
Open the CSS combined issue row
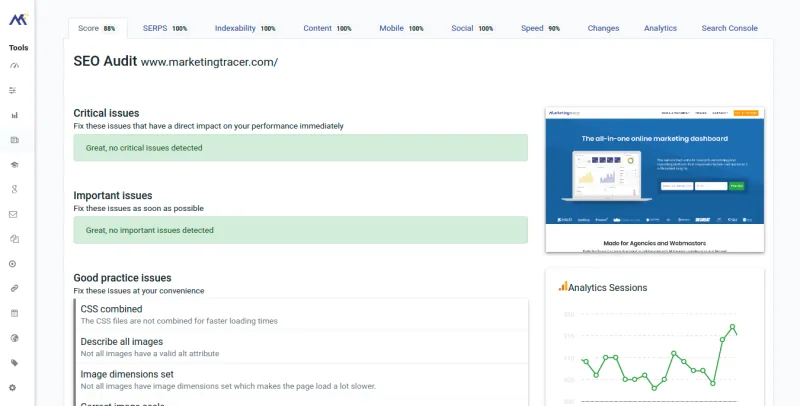(x=302, y=314)
